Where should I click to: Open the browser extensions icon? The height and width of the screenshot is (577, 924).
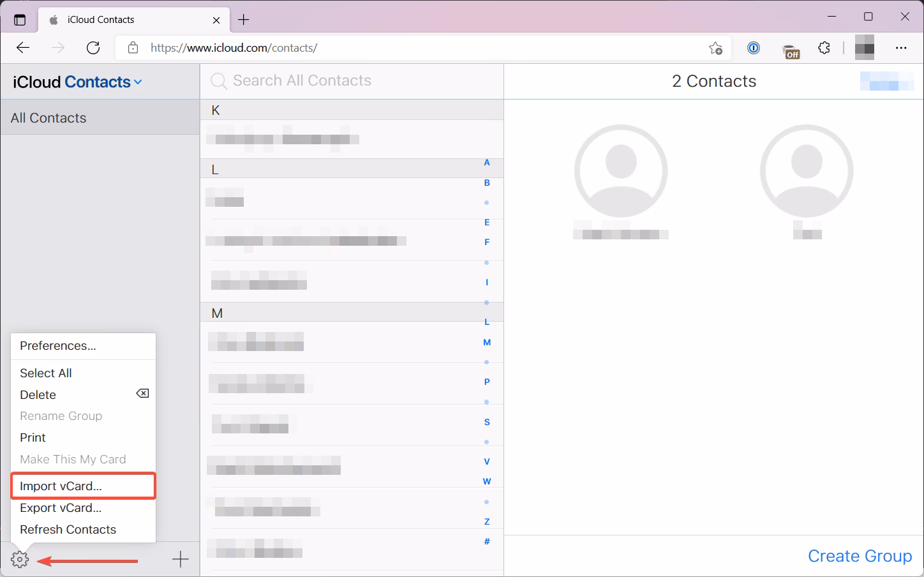pyautogui.click(x=824, y=47)
